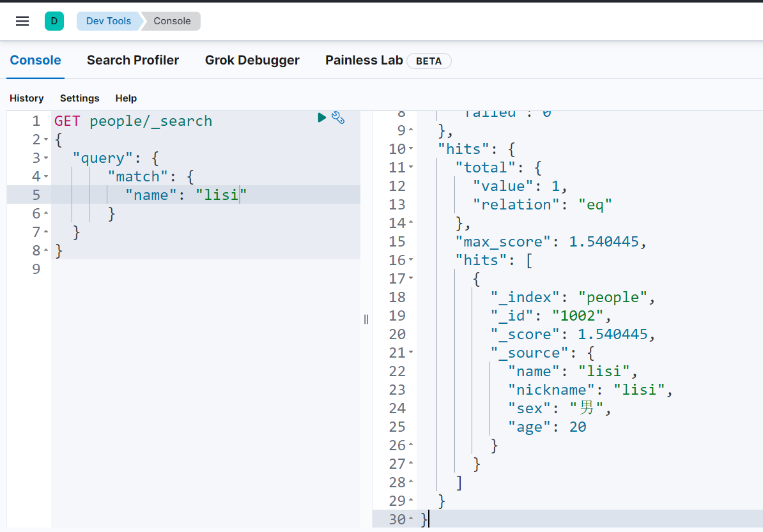
Task: Click the Dev Tools breadcrumb
Action: (108, 21)
